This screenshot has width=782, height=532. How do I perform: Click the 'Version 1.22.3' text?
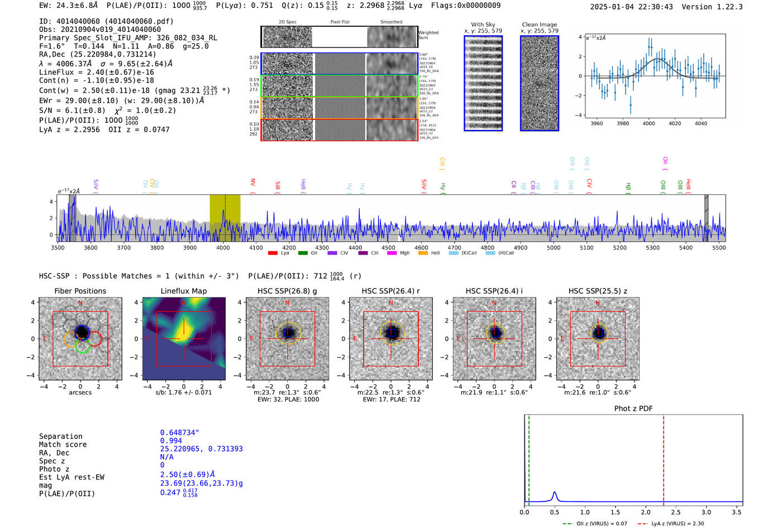coord(712,7)
